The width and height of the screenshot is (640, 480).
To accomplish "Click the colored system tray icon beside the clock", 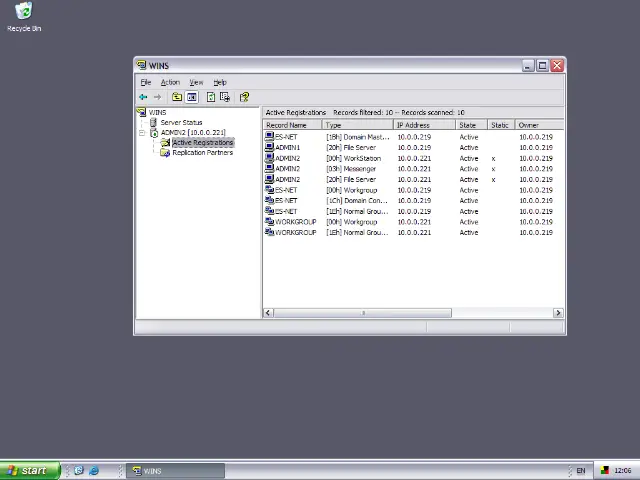I will coord(604,471).
